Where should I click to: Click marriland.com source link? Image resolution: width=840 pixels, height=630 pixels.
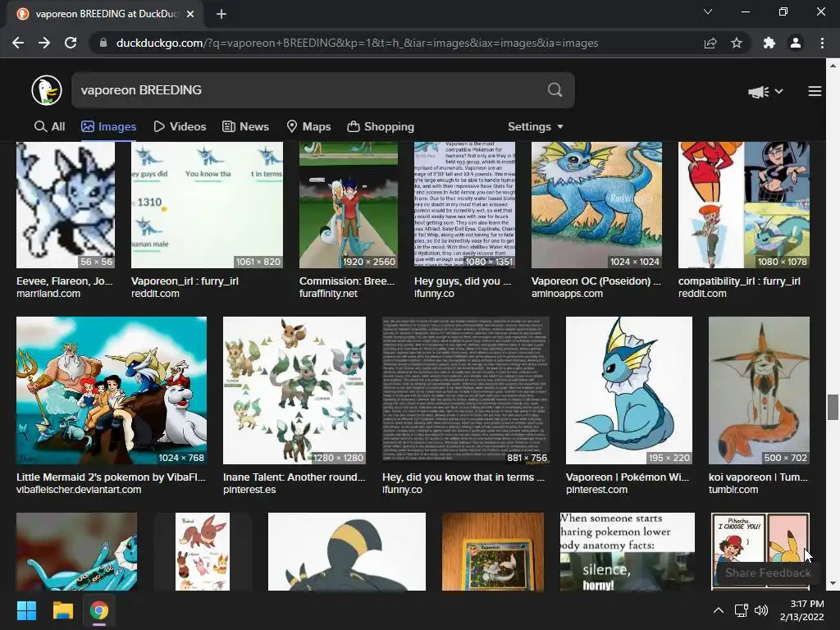48,294
